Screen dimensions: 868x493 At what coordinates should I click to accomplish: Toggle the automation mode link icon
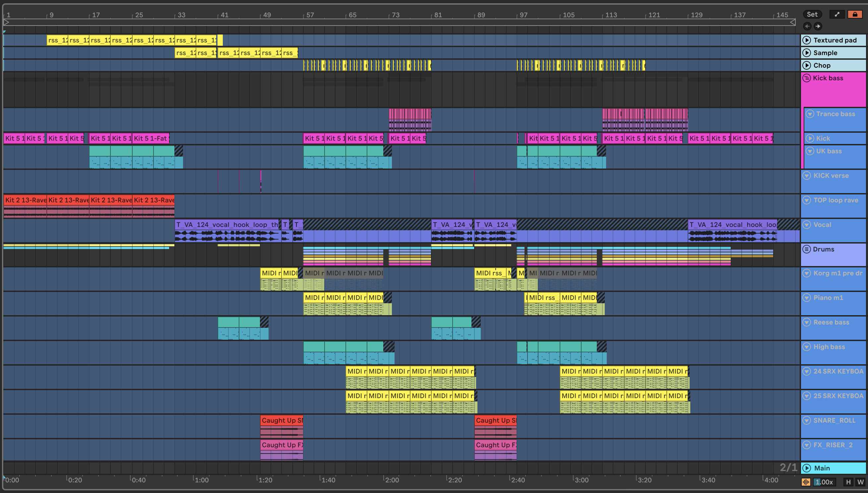pyautogui.click(x=837, y=14)
